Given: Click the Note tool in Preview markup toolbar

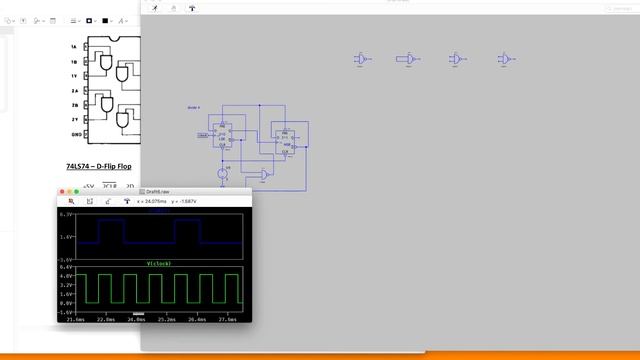Looking at the screenshot, I should coord(53,21).
